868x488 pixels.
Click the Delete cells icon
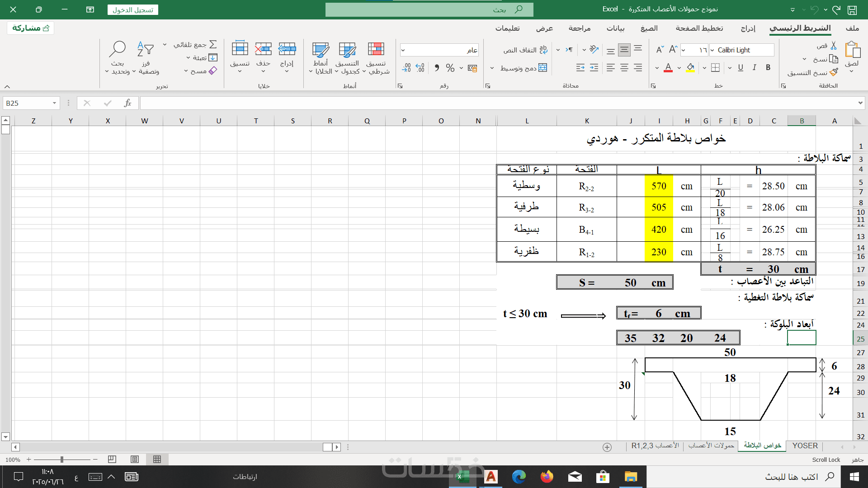tap(263, 49)
